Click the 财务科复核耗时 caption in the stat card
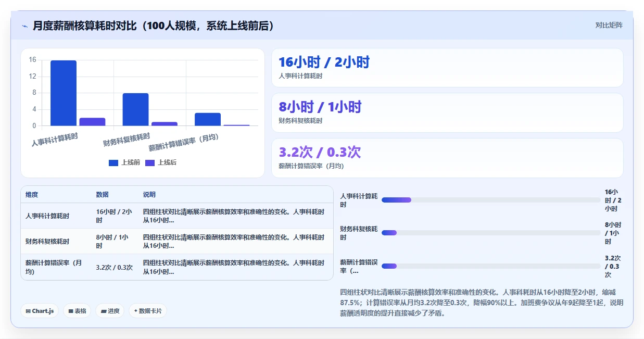The image size is (644, 339). pyautogui.click(x=300, y=121)
